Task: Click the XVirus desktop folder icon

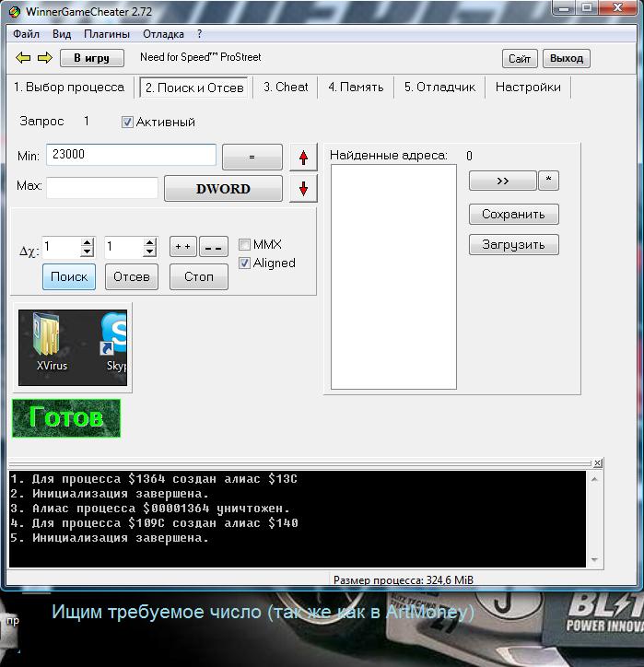Action: 47,341
